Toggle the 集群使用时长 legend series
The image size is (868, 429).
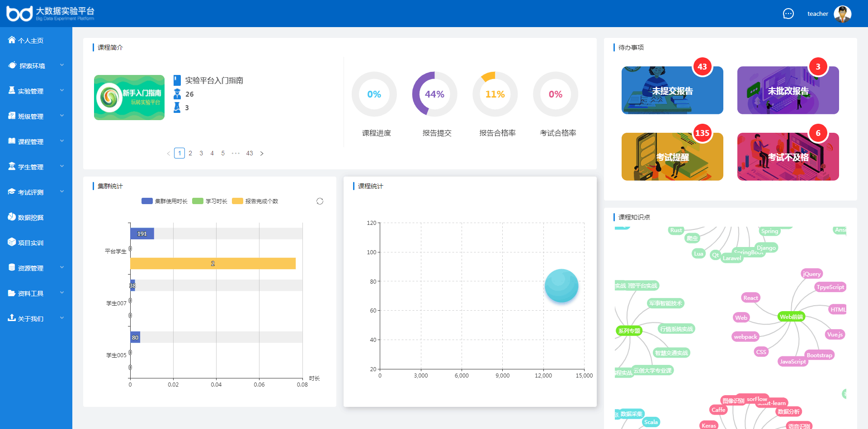click(165, 201)
